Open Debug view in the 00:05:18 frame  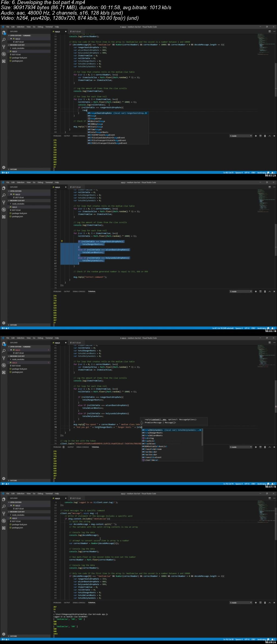[4, 210]
